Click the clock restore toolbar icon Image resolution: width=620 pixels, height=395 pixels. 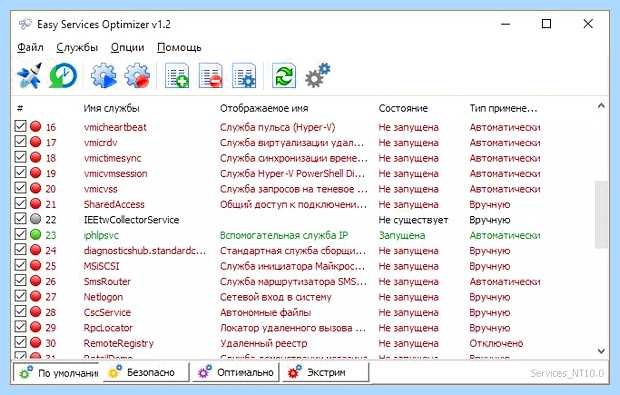pos(63,75)
